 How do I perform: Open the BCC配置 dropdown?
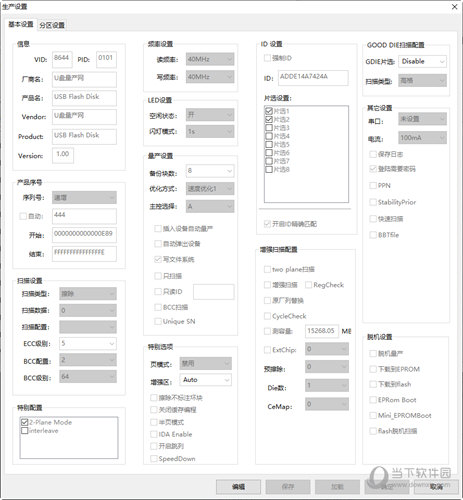(88, 360)
